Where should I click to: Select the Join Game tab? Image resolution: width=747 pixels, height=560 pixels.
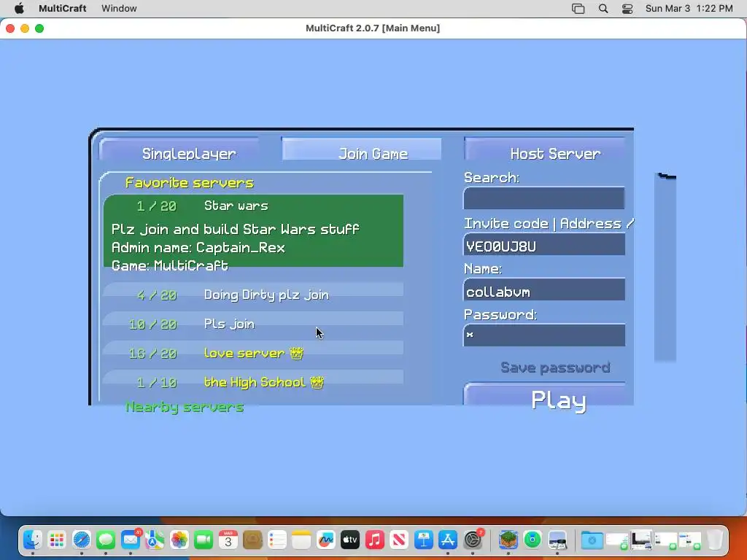click(x=362, y=149)
